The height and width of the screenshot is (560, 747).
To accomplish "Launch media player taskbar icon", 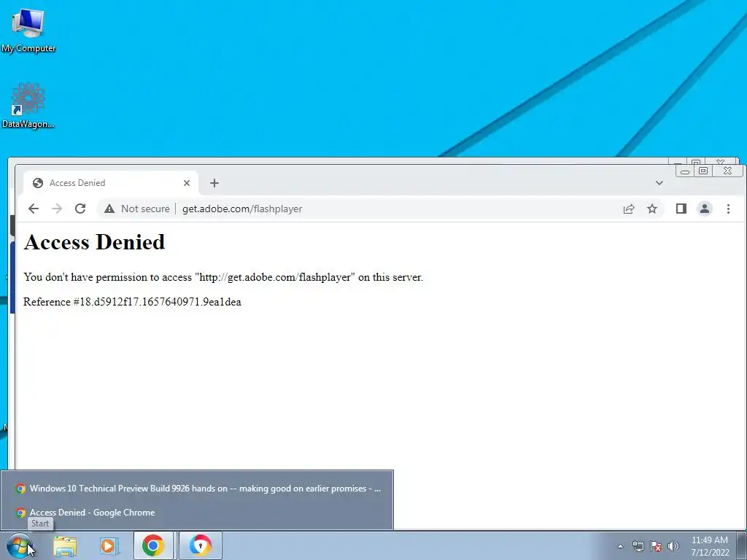I will 109,546.
